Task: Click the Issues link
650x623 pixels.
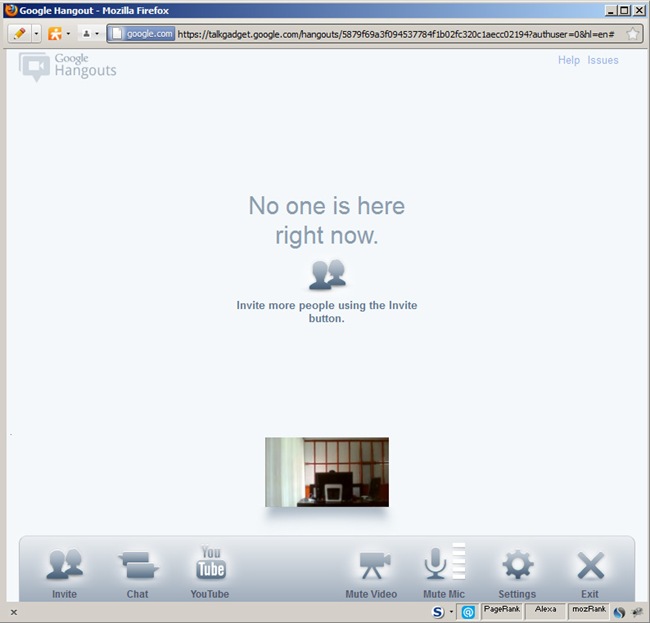Action: click(603, 60)
